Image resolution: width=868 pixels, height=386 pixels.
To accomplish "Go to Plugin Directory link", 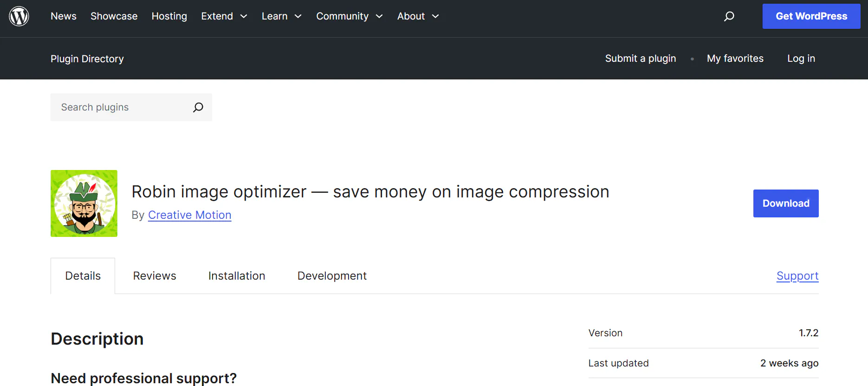I will tap(87, 59).
